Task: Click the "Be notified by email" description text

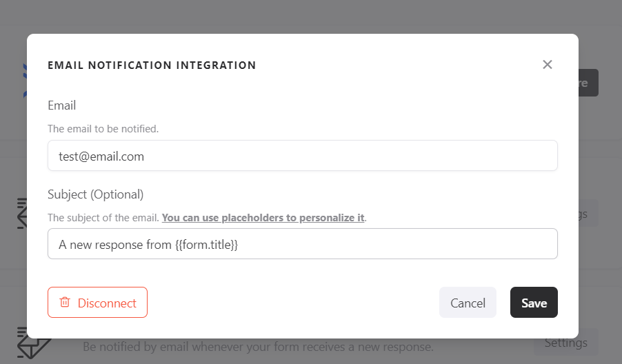Action: tap(258, 347)
